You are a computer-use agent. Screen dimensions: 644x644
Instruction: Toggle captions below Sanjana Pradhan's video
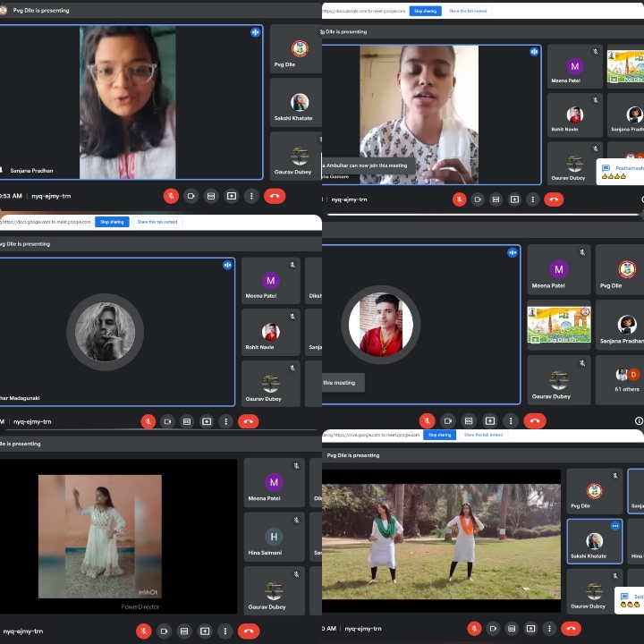211,196
